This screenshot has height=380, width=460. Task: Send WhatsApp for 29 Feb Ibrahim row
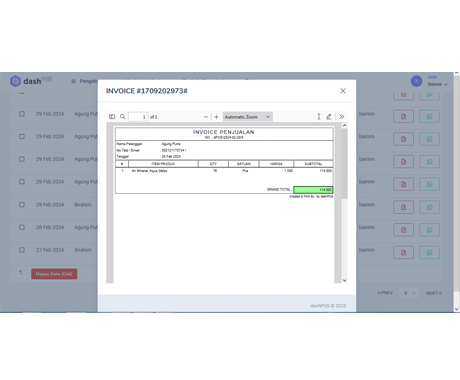tap(429, 207)
